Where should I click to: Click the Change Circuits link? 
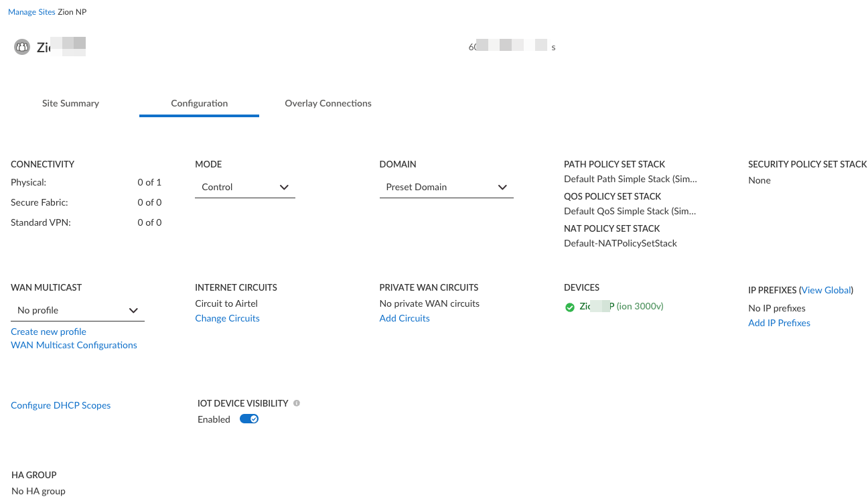pyautogui.click(x=227, y=319)
